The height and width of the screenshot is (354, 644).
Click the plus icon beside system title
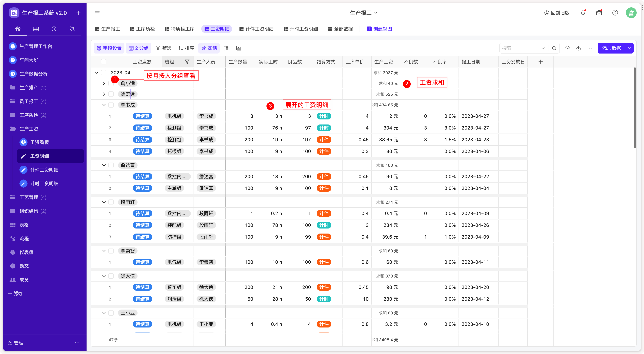click(78, 13)
